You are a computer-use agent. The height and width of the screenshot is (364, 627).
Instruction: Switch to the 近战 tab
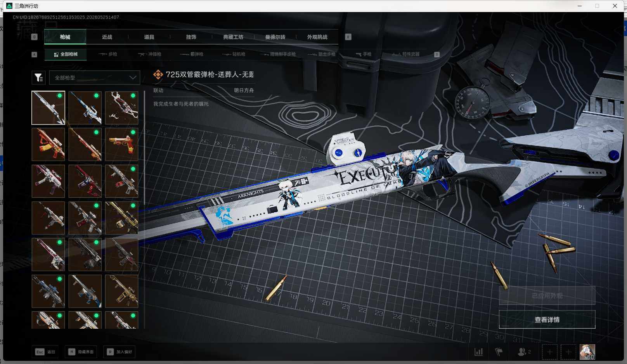107,37
